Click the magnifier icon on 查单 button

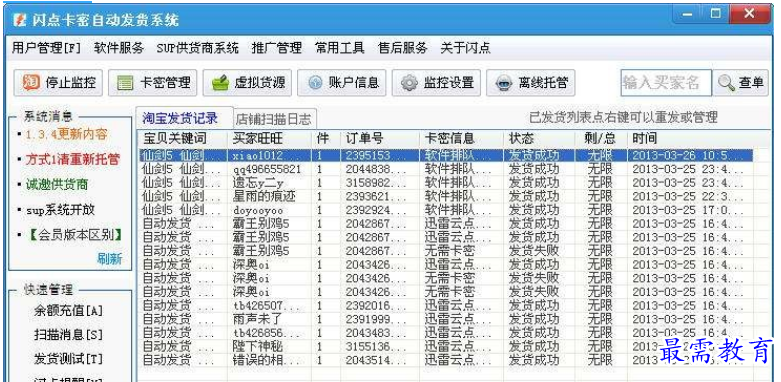727,83
